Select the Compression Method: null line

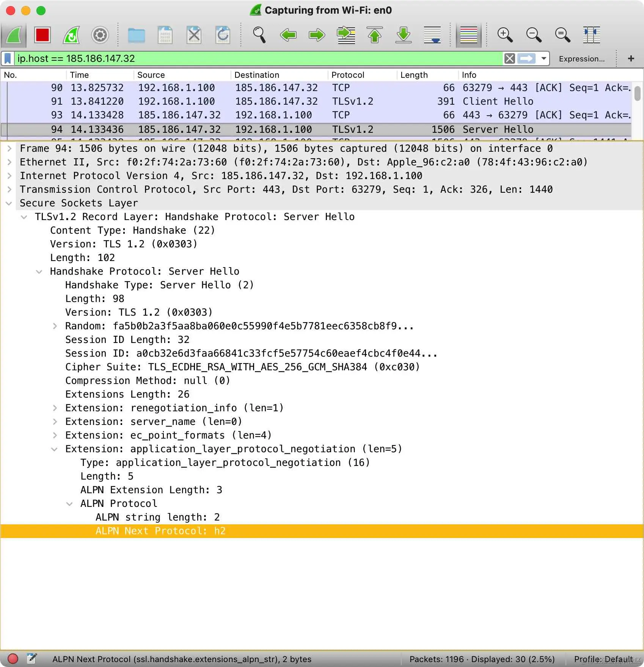[148, 381]
